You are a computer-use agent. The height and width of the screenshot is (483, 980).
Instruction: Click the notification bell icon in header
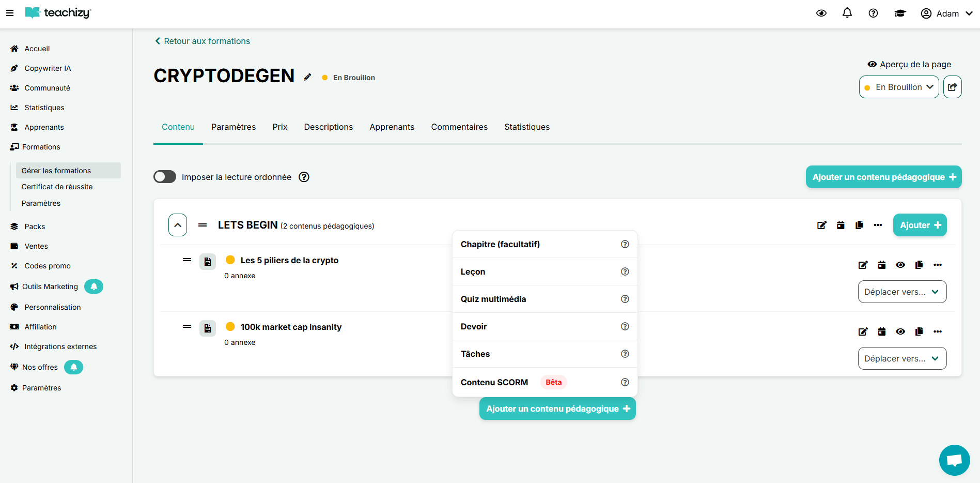847,13
